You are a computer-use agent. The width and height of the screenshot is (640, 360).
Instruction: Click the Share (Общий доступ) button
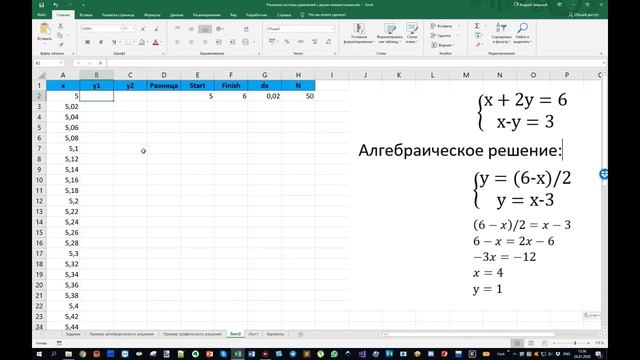tap(583, 15)
